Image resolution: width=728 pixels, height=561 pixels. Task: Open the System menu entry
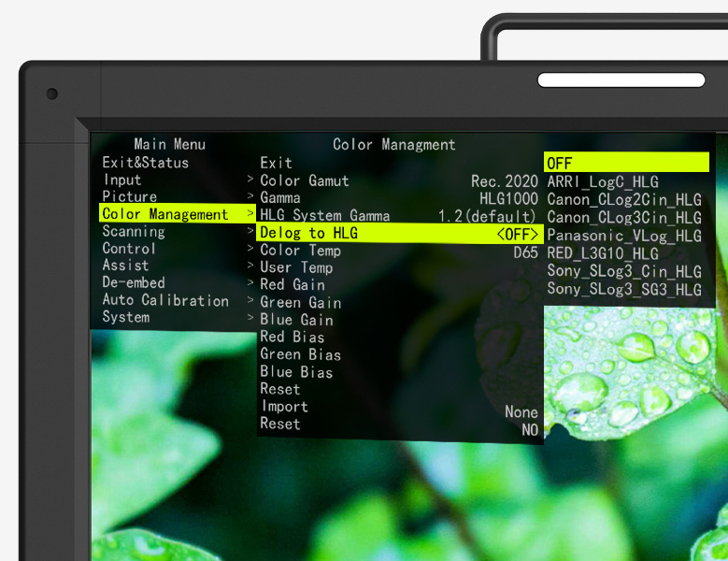[x=126, y=317]
